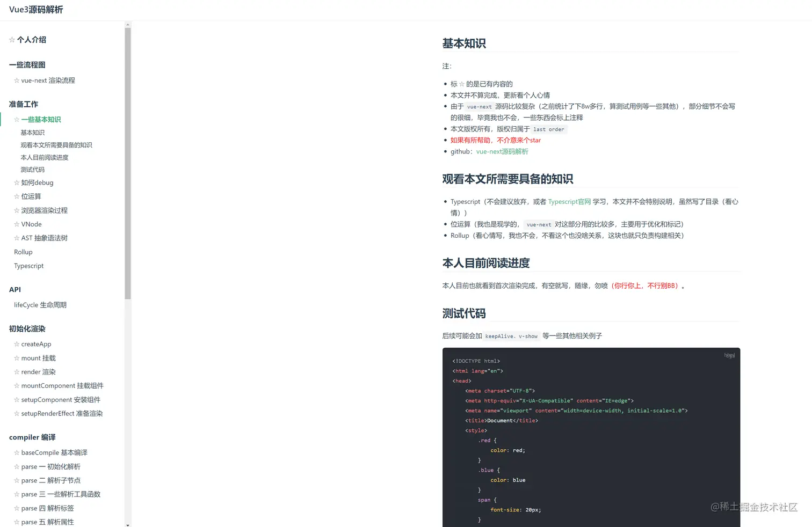Viewport: 812px width, 527px height.
Task: Open setupRenderEffect 准备渲染 sidebar page
Action: pos(59,414)
